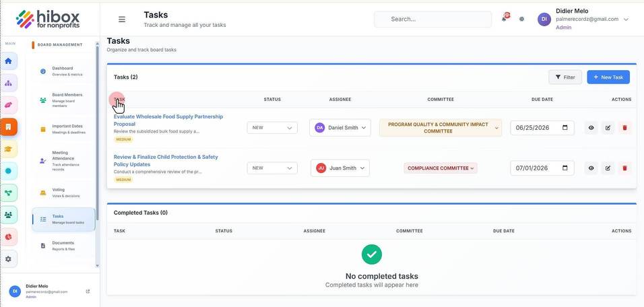
Task: Click the sign-out icon beside Didier Melo
Action: pyautogui.click(x=88, y=292)
